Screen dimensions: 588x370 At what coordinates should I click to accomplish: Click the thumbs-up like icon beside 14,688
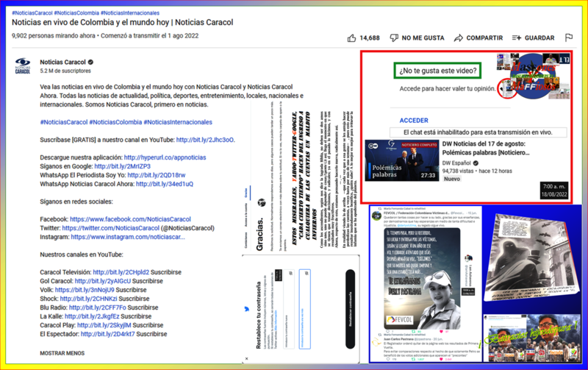[351, 38]
